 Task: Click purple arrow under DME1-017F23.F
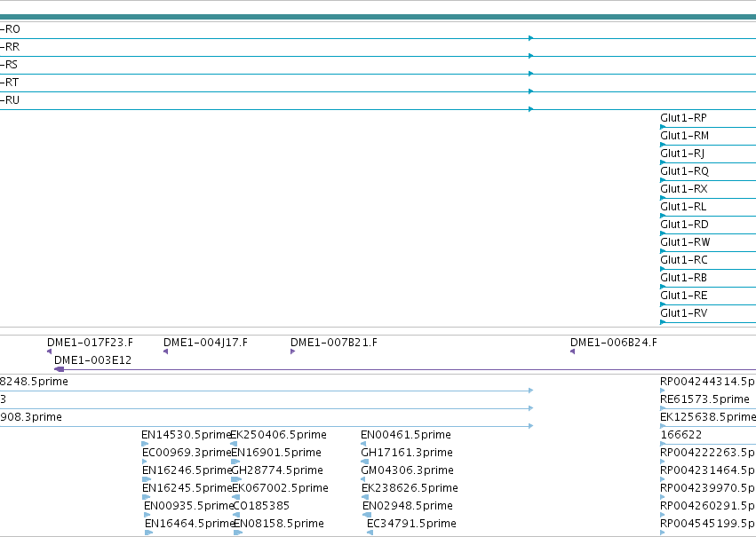pyautogui.click(x=49, y=351)
